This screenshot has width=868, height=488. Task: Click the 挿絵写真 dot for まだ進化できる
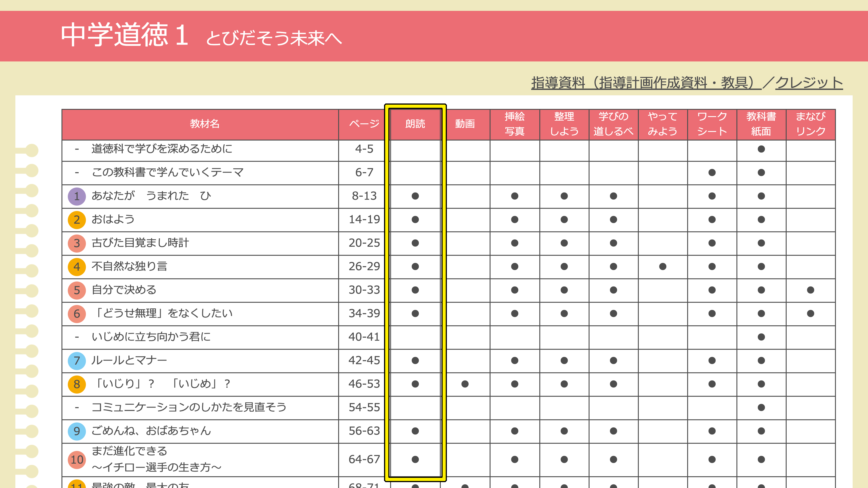tap(514, 459)
